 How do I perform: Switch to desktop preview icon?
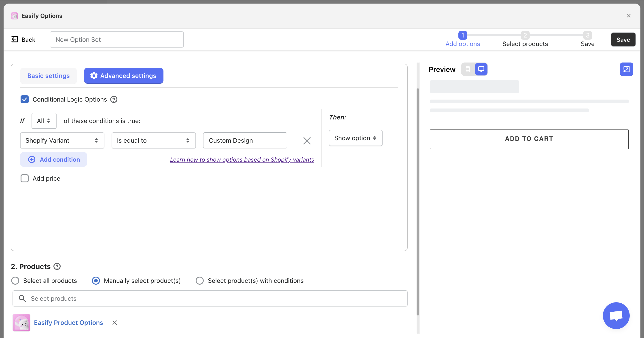pos(481,69)
